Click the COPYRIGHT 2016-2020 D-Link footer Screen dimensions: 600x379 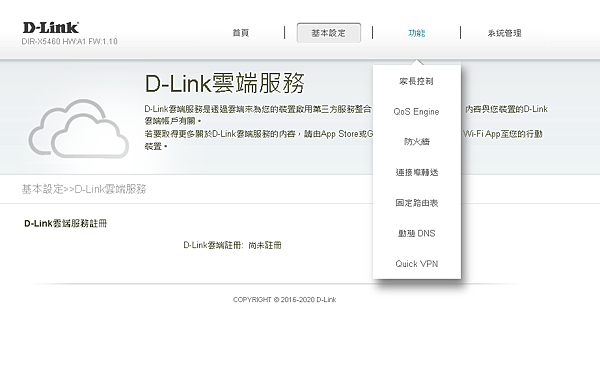(x=284, y=300)
